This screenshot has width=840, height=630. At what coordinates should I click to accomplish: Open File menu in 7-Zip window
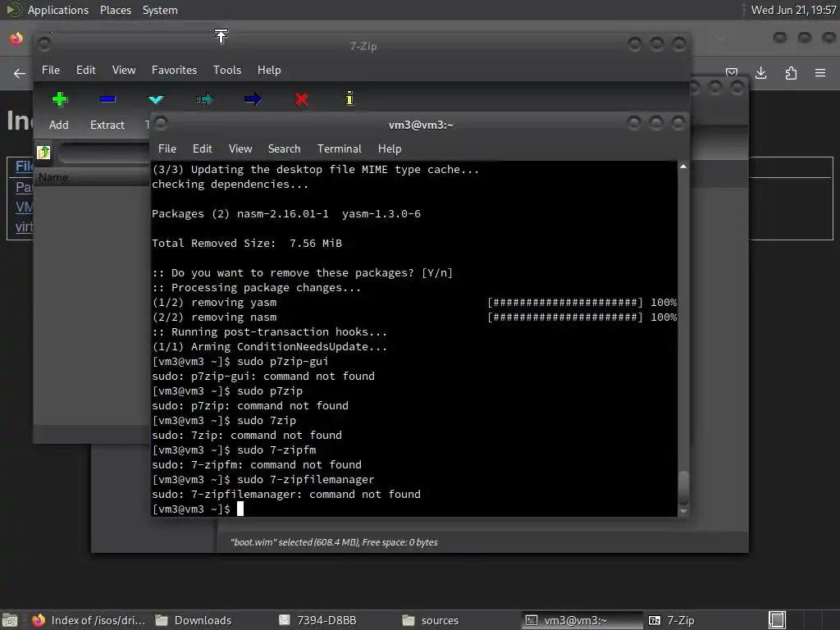point(51,71)
